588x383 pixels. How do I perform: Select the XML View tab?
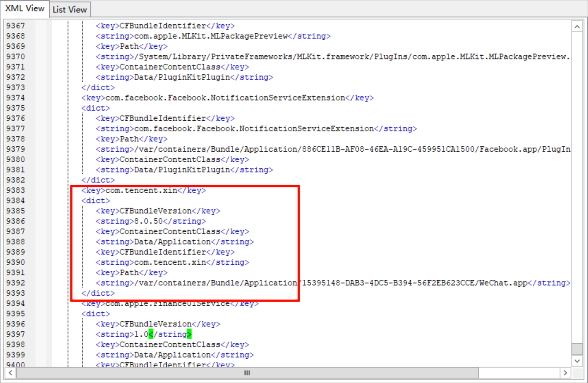[25, 9]
